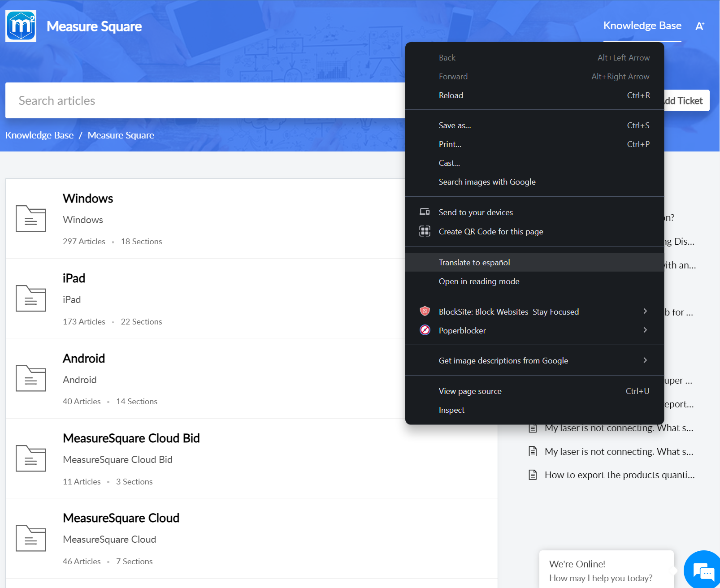Open the Windows category heading
Screen dimensions: 720x588
(x=88, y=199)
